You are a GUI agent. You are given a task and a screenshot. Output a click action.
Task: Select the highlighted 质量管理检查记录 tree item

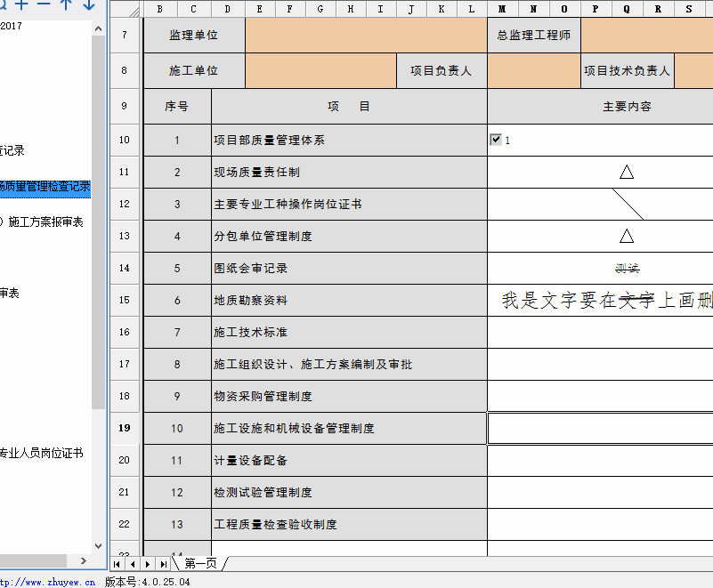click(45, 187)
